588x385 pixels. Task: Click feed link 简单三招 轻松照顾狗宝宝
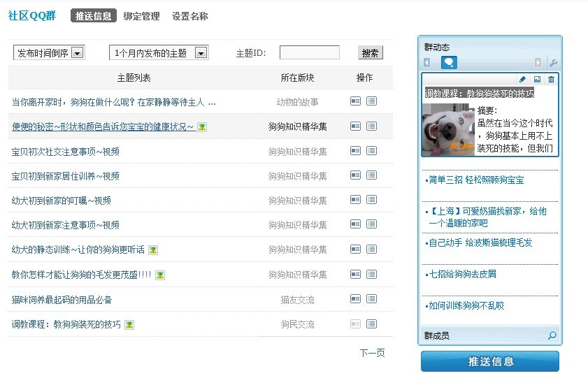(476, 180)
